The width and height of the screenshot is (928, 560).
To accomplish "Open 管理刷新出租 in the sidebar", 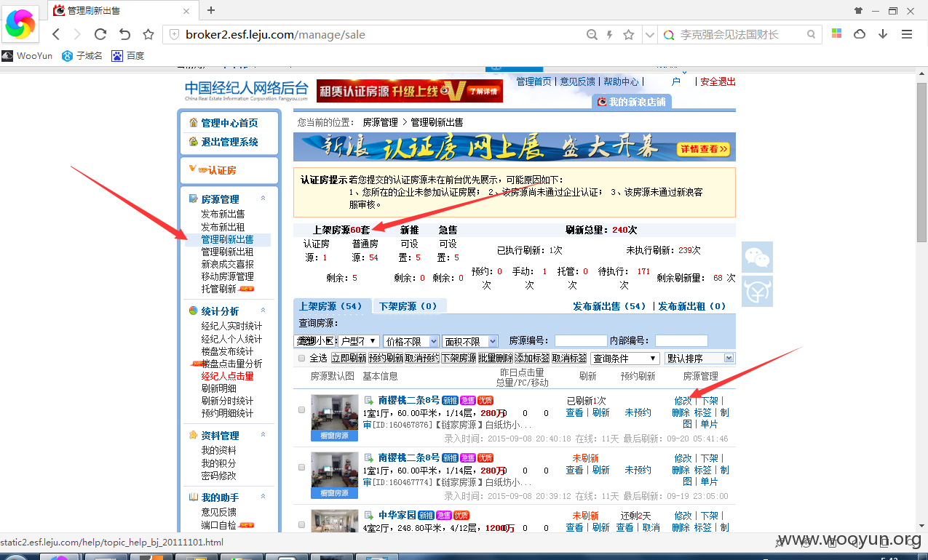I will pos(227,252).
